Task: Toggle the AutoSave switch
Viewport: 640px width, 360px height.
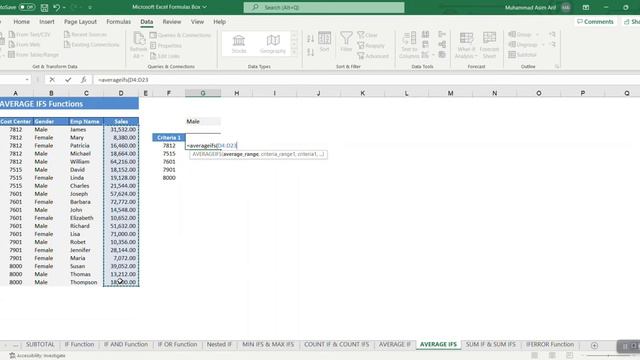Action: 27,7
